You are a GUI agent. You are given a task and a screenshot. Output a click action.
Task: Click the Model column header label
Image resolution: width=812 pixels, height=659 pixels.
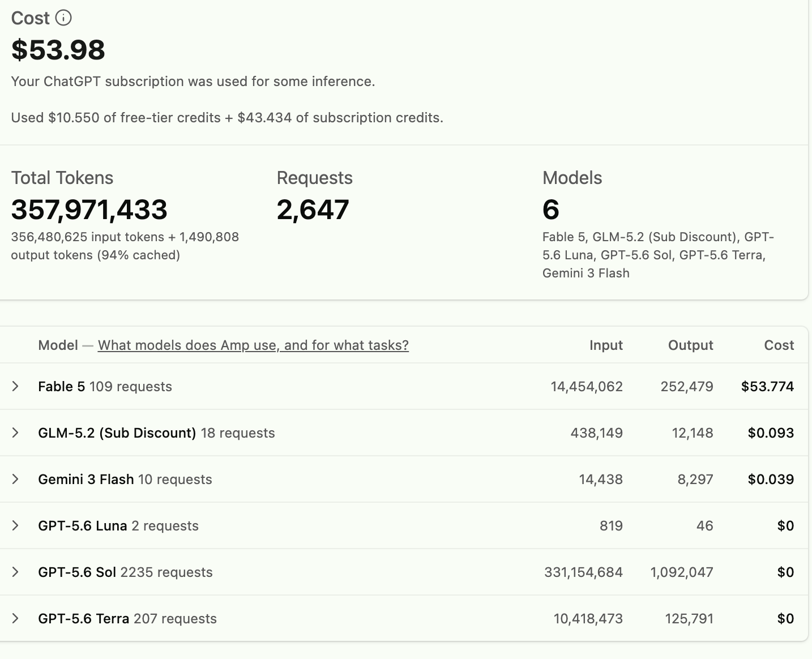pos(58,345)
